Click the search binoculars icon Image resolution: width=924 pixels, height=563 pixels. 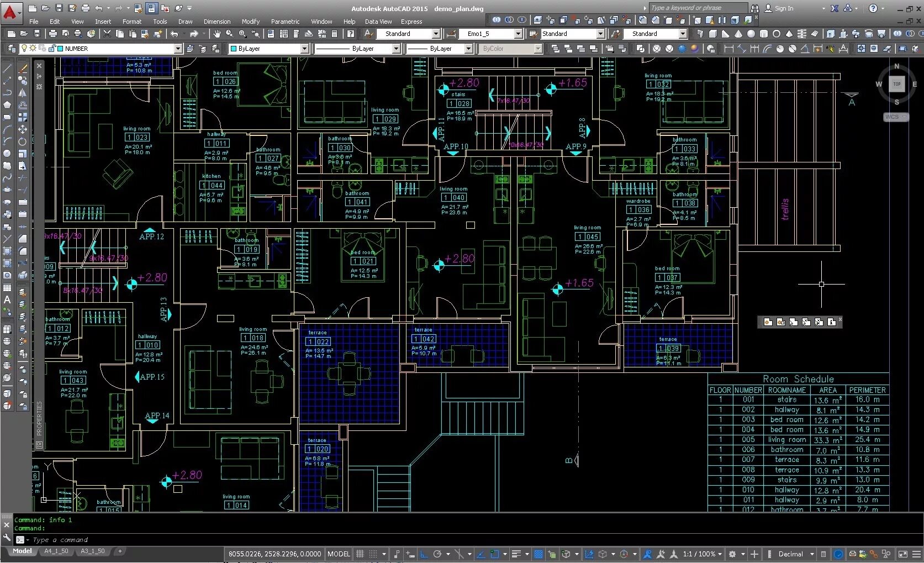pyautogui.click(x=754, y=8)
